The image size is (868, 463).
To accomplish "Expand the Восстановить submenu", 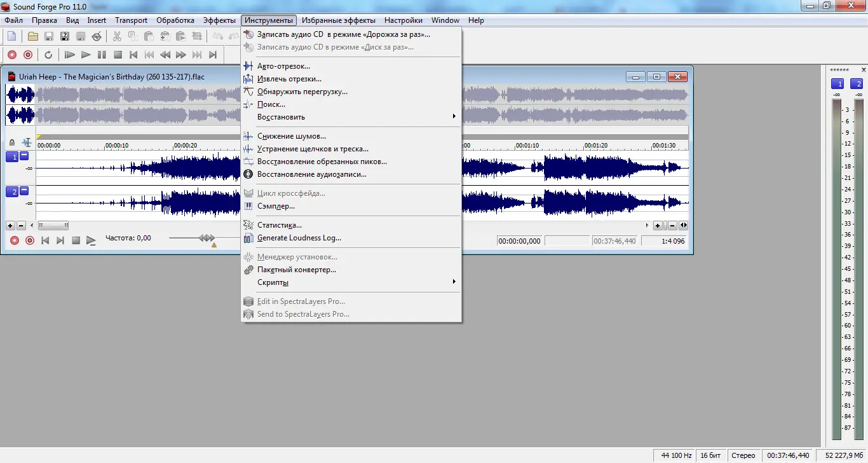I will (x=351, y=117).
